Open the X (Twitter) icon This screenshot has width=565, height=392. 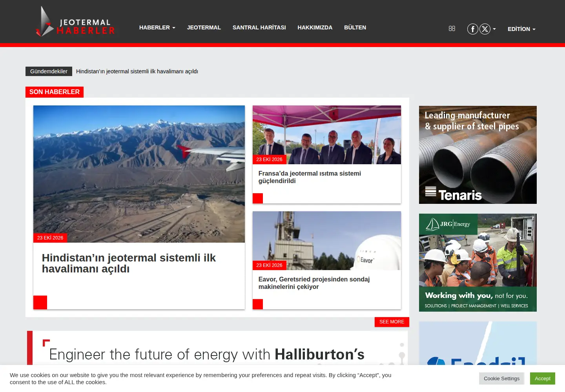coord(485,29)
